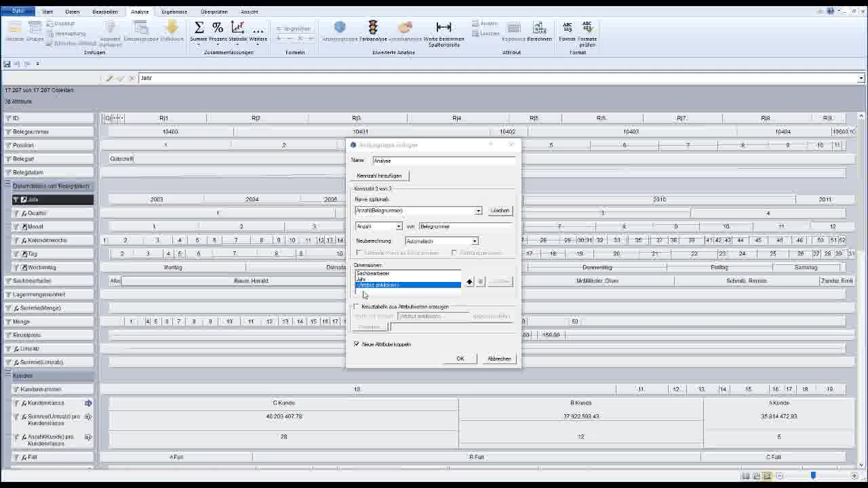Switch to the Bearbeiten tab

(105, 12)
